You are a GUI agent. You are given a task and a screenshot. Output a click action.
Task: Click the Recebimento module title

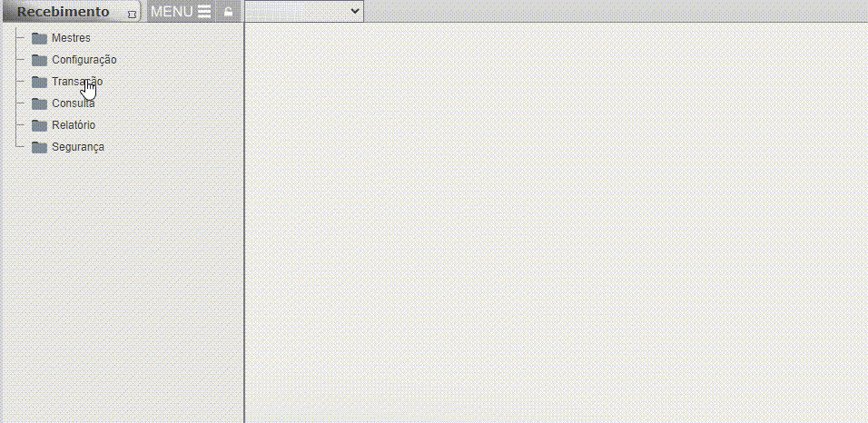(63, 12)
